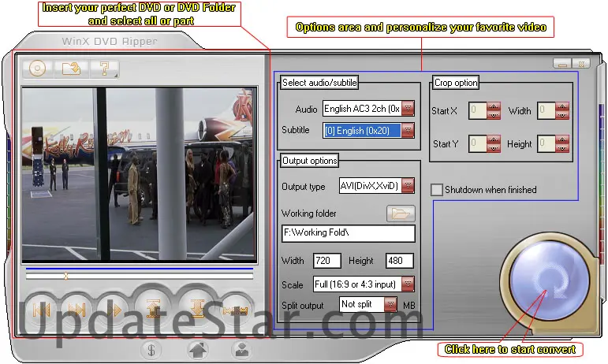Set segment end with down-arrow button
This screenshot has width=608, height=364.
[197, 308]
